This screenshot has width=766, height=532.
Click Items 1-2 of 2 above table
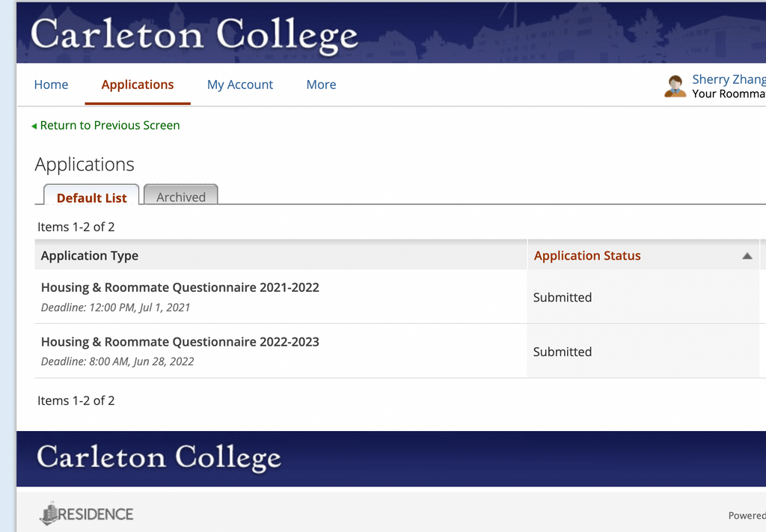click(76, 227)
